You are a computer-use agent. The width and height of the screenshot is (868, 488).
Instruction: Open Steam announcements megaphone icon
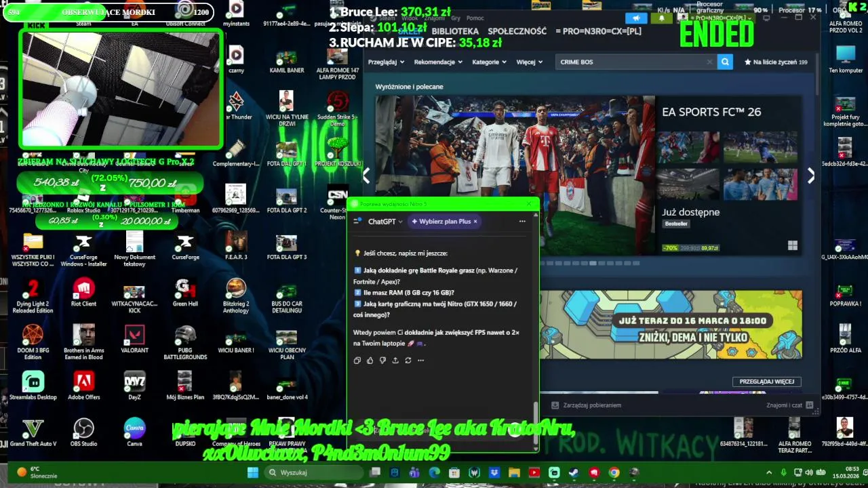click(636, 18)
